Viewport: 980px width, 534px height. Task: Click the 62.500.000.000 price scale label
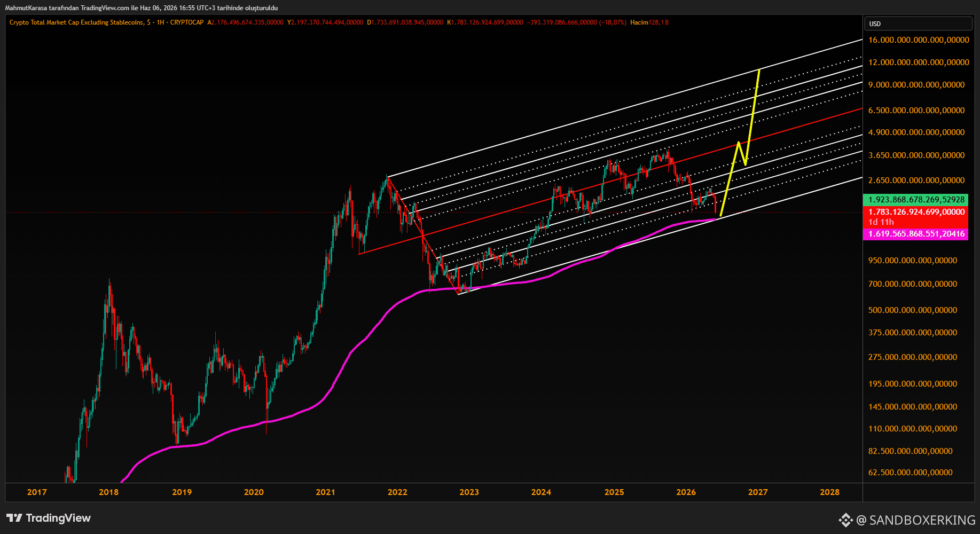pyautogui.click(x=911, y=473)
